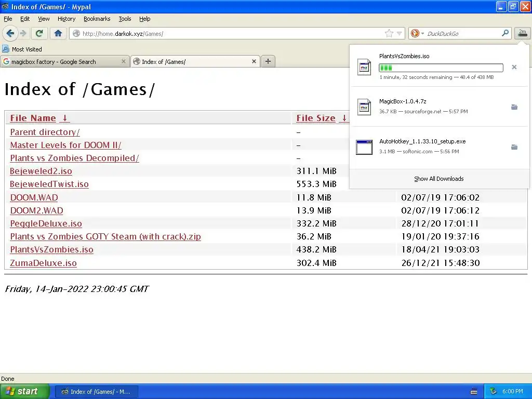Bookmark this page with the star icon

coord(389,33)
